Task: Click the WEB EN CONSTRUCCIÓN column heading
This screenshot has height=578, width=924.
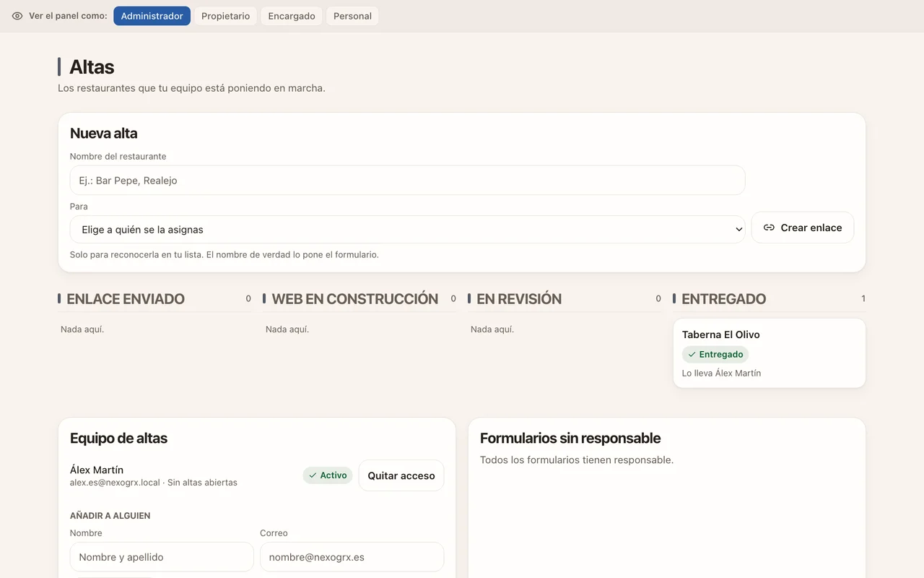Action: (x=355, y=299)
